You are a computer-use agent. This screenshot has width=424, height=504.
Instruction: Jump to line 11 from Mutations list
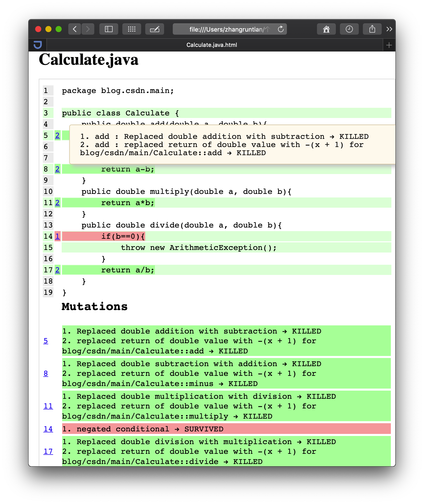(48, 406)
